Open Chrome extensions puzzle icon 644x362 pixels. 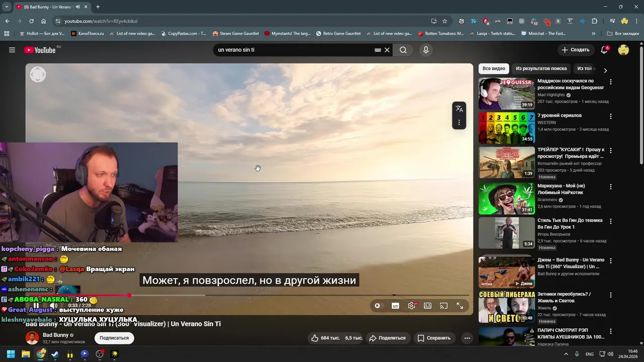click(594, 21)
